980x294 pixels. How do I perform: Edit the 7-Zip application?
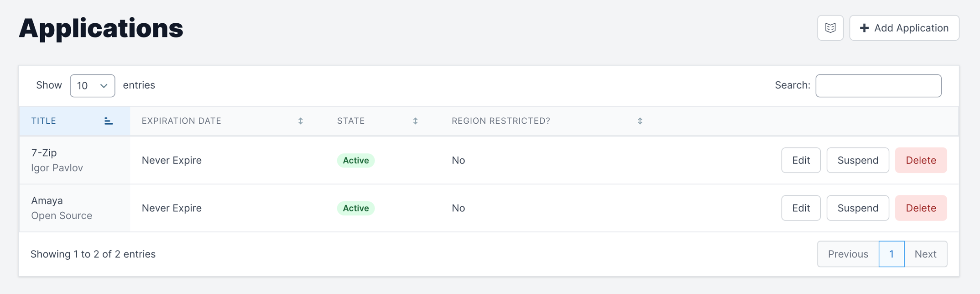[801, 160]
